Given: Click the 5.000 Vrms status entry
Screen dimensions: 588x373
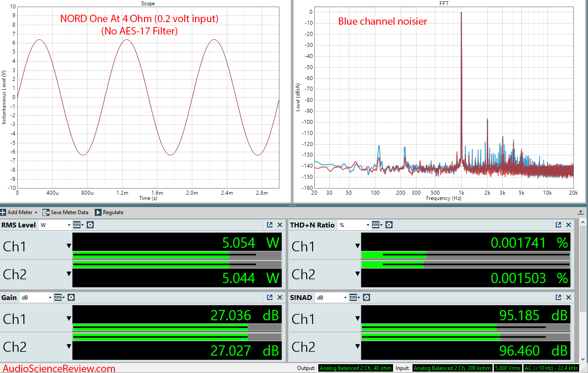Looking at the screenshot, I should (x=508, y=368).
